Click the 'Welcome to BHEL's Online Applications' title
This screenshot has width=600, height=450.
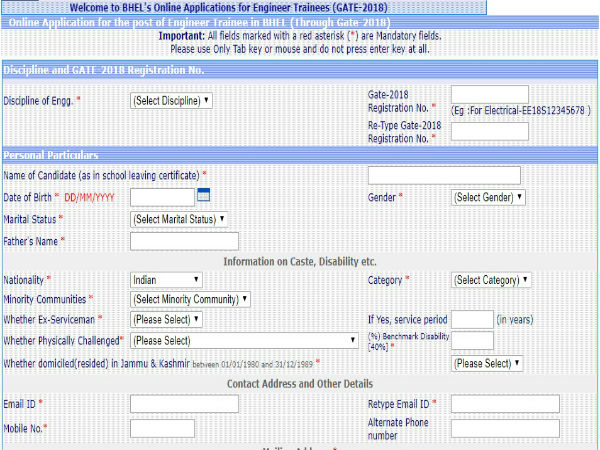coord(228,7)
